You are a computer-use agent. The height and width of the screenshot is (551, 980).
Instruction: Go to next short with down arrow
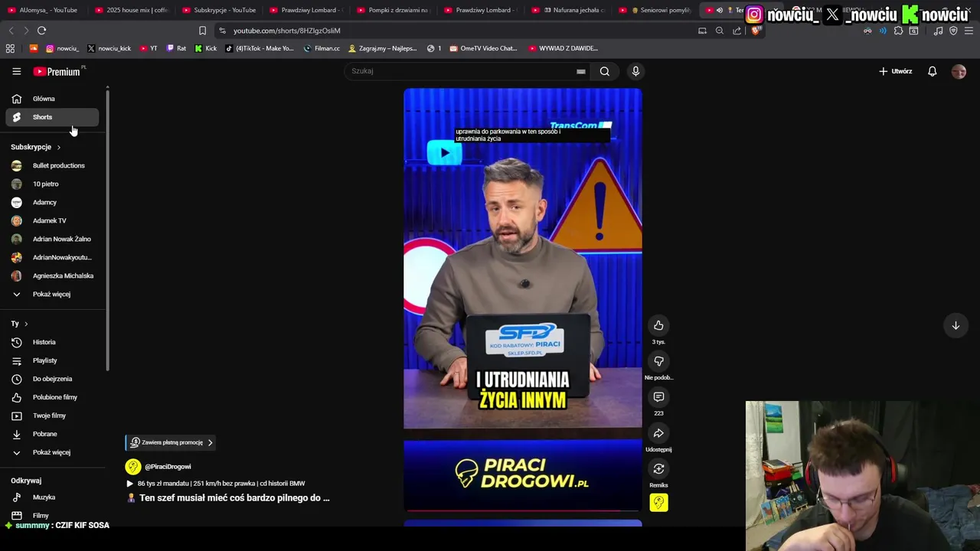(955, 325)
